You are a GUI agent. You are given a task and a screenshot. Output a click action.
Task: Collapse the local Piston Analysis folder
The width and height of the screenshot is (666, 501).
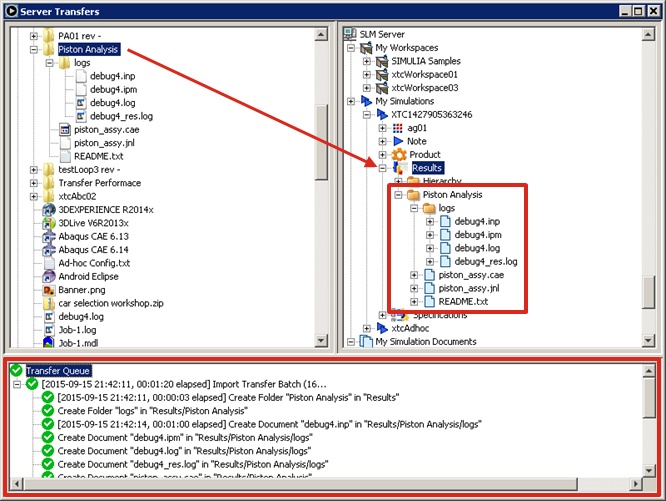[x=34, y=50]
